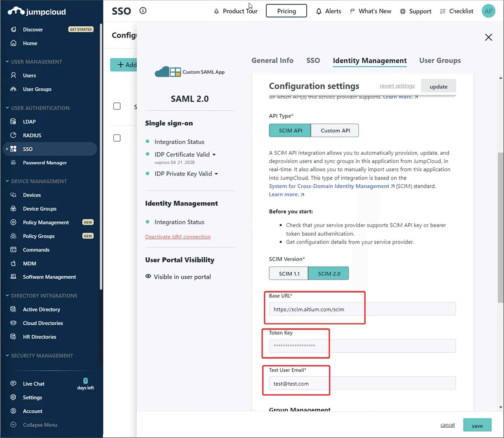
Task: Open Policy Management icon
Action: (x=14, y=222)
